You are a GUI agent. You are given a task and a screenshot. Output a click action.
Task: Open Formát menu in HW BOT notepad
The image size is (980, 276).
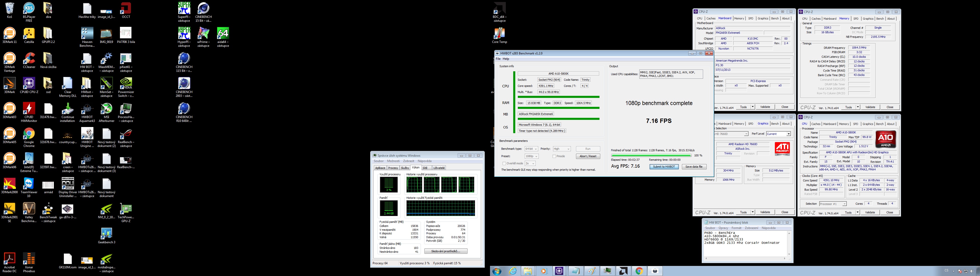736,228
